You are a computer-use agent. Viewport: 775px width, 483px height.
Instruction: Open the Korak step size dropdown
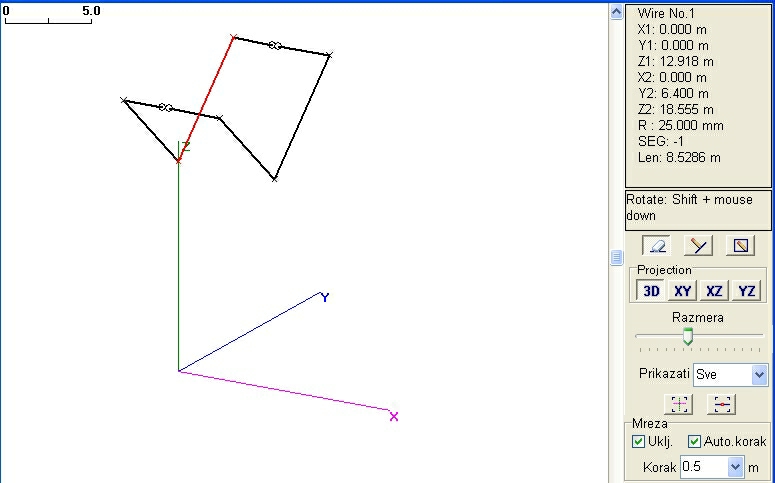pos(737,467)
